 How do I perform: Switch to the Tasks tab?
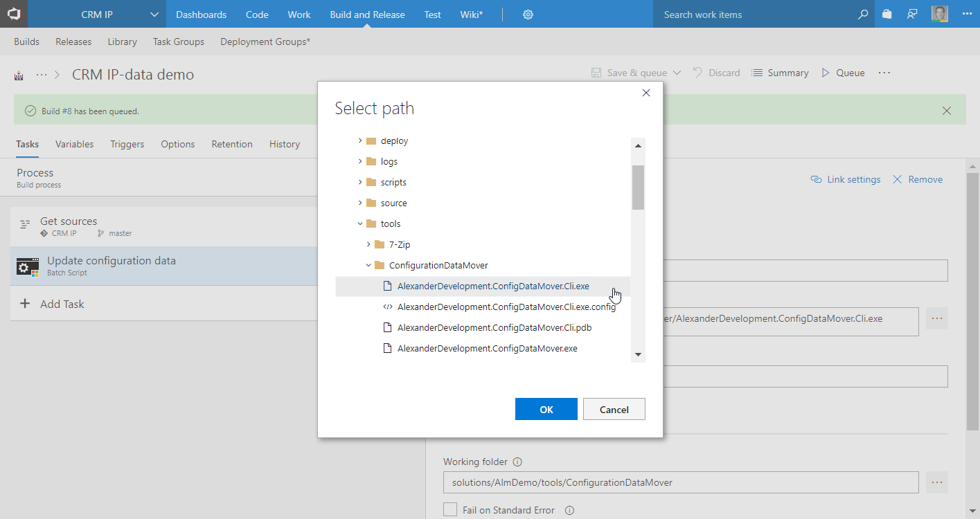tap(28, 144)
